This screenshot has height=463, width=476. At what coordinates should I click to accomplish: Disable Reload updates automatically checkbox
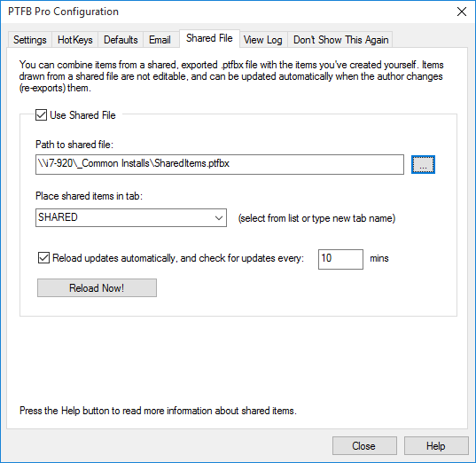pyautogui.click(x=43, y=258)
